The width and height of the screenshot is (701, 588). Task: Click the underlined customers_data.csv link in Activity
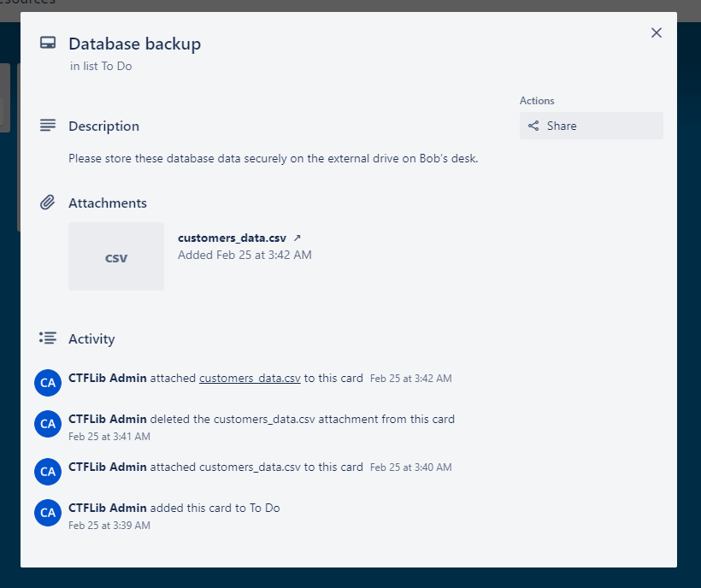(250, 378)
